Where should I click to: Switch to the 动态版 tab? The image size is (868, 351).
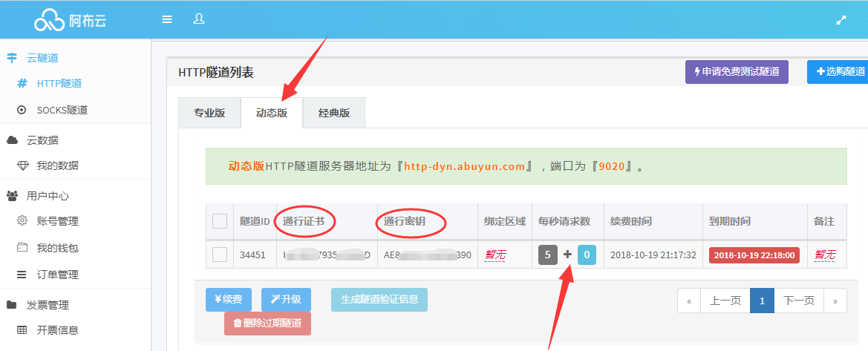[x=272, y=113]
